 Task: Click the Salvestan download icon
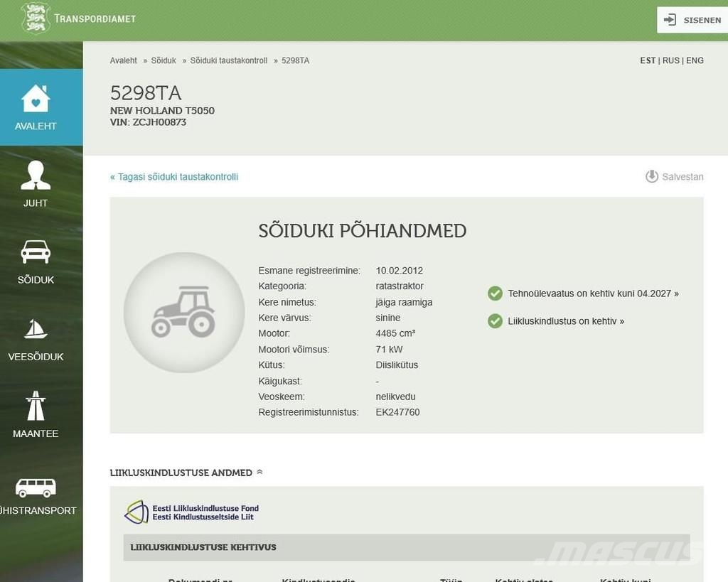pos(652,176)
